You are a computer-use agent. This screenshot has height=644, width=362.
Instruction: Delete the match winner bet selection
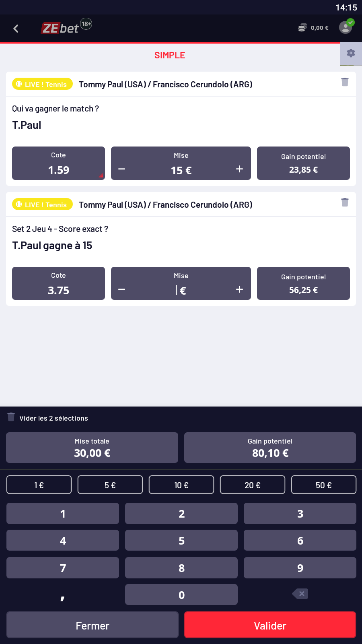click(x=345, y=82)
